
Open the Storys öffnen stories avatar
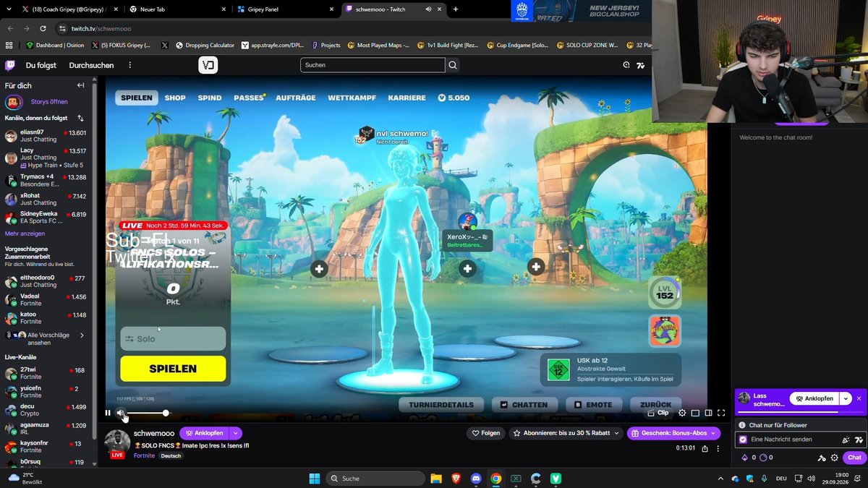point(14,102)
